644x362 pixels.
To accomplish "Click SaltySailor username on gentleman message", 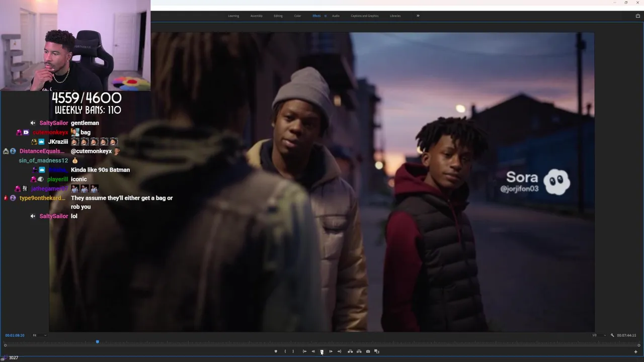I will [54, 123].
